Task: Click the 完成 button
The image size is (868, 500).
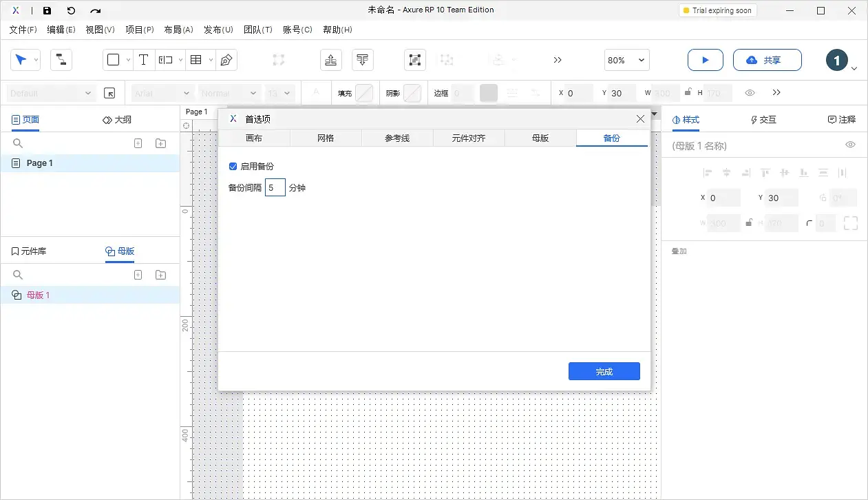Action: [604, 371]
